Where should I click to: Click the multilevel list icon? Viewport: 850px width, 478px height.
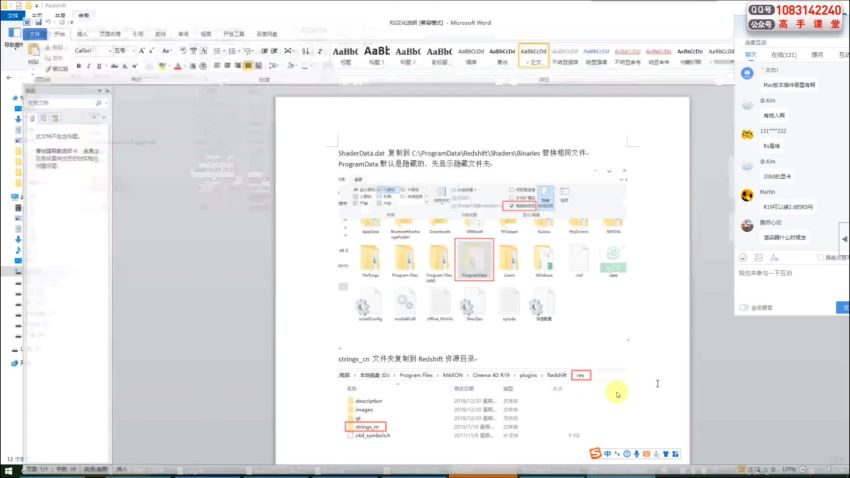tap(248, 50)
